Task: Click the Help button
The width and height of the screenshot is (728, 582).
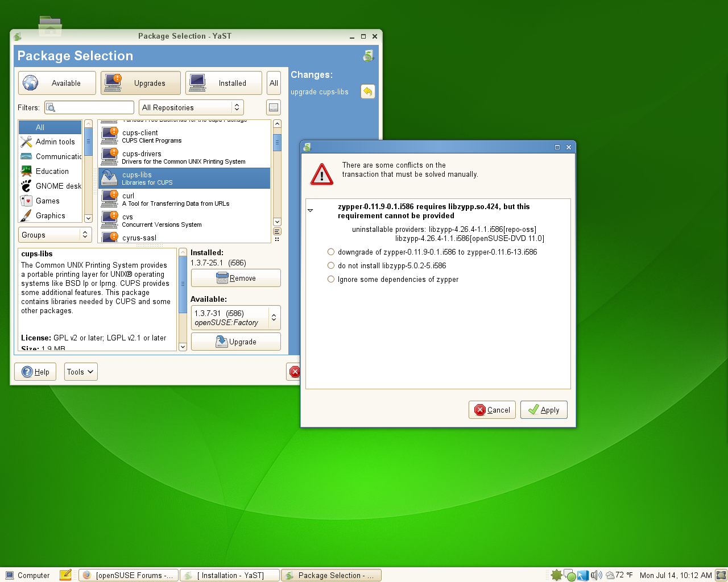Action: 35,372
